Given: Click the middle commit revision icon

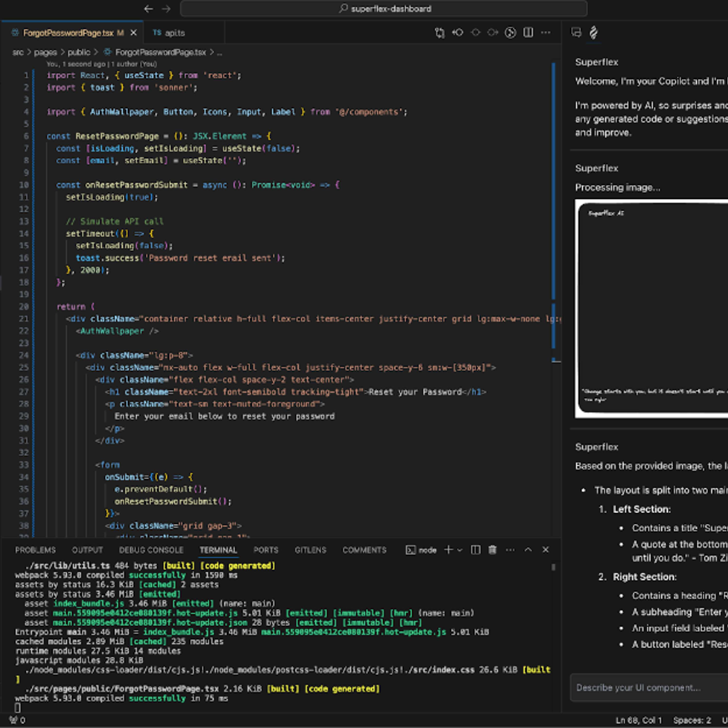Looking at the screenshot, I should pyautogui.click(x=476, y=33).
